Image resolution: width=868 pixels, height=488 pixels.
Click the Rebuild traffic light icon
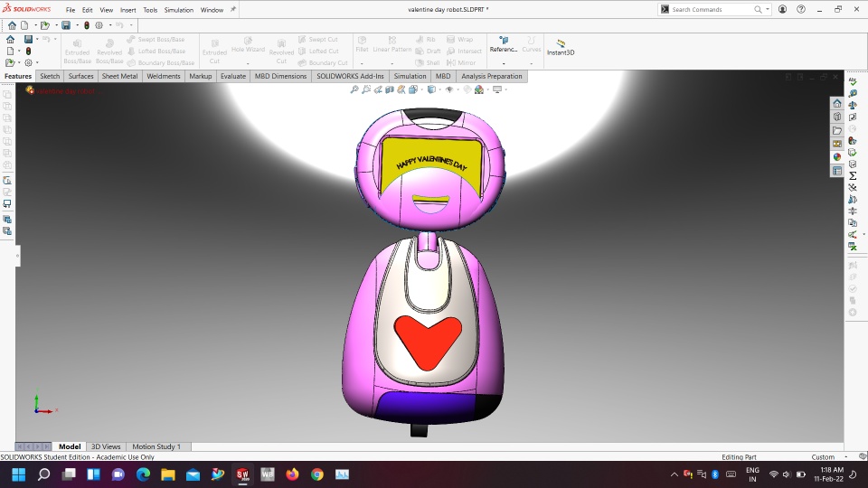tap(87, 25)
